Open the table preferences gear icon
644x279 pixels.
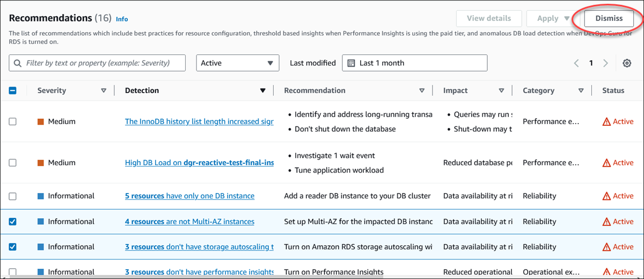click(x=626, y=63)
